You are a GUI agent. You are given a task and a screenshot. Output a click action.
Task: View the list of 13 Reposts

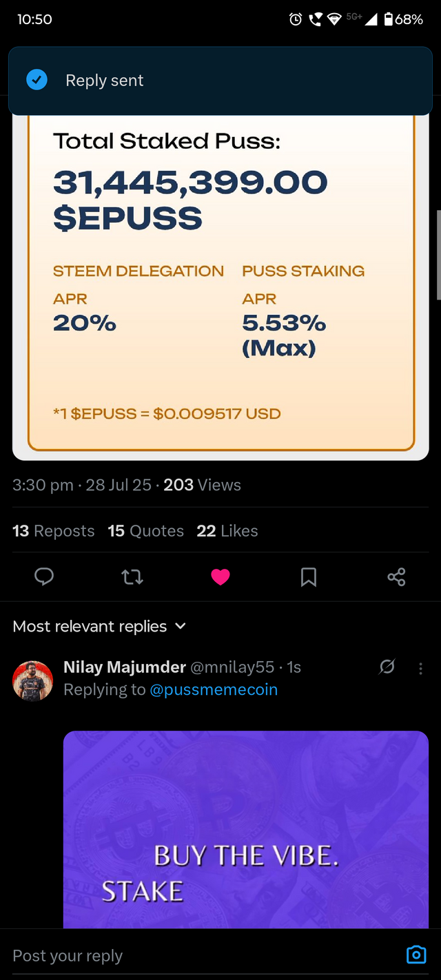pos(53,530)
